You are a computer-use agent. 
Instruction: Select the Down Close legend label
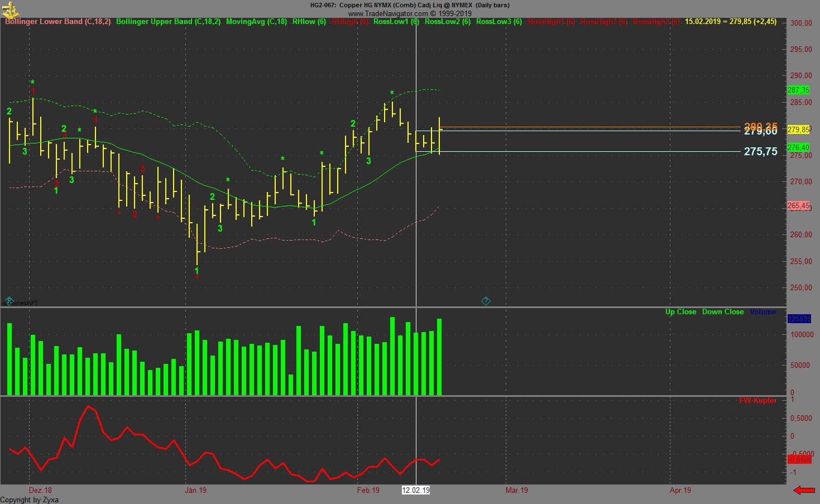click(x=723, y=311)
